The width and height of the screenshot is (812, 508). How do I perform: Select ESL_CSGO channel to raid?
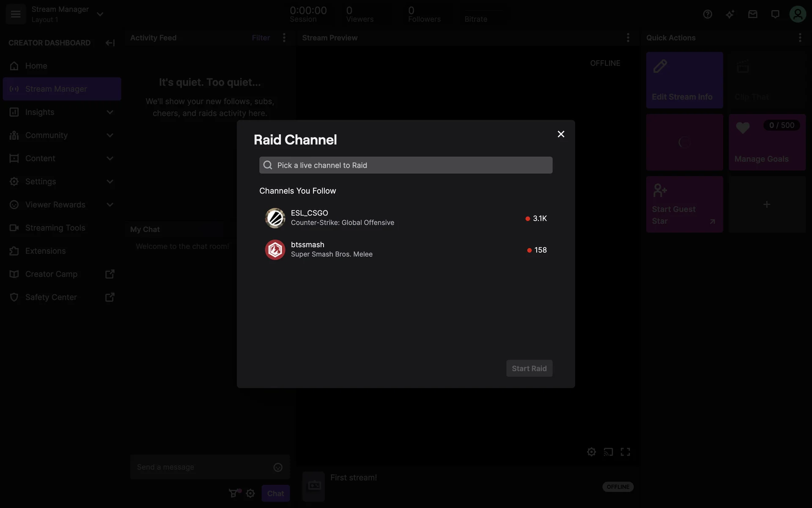coord(405,218)
